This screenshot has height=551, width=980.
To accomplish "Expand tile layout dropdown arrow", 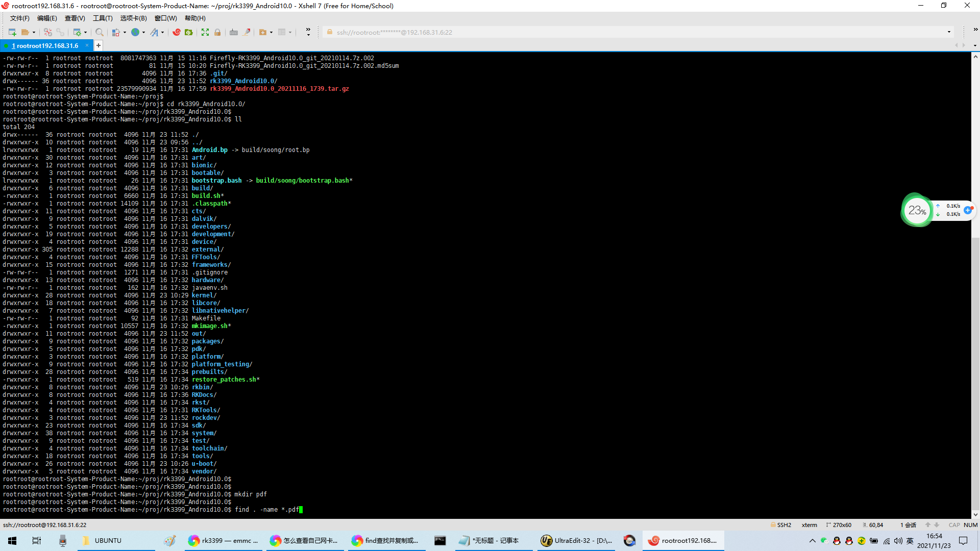I will (x=290, y=32).
